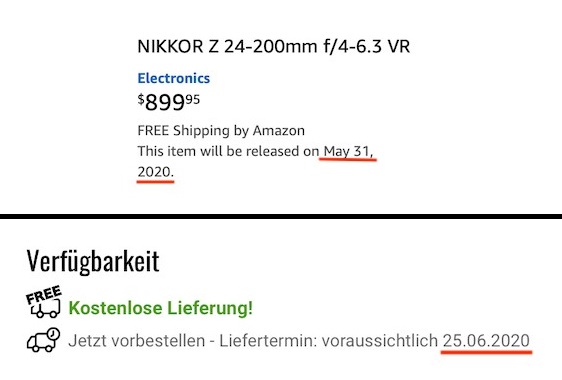This screenshot has width=562, height=380.
Task: Click the 'This item will be released on' text
Action: point(228,151)
